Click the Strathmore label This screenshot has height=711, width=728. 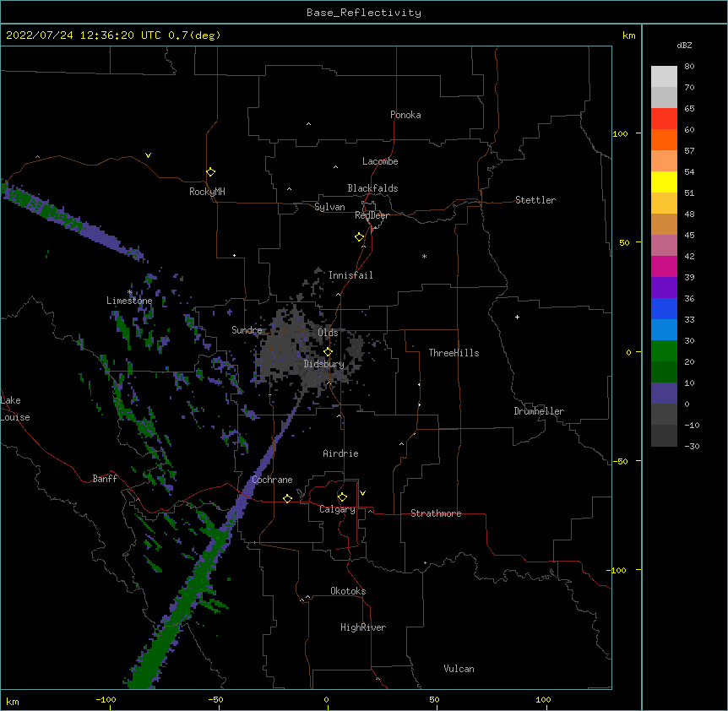pos(436,513)
